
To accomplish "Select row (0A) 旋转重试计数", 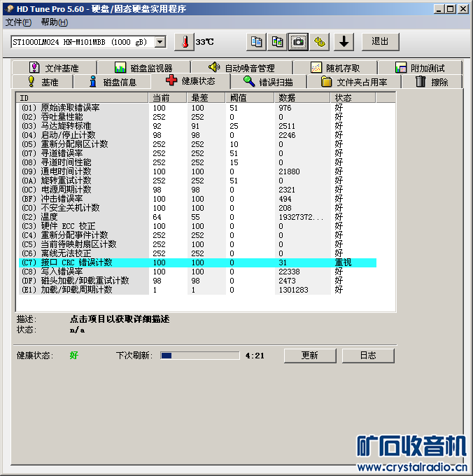I will [198, 181].
